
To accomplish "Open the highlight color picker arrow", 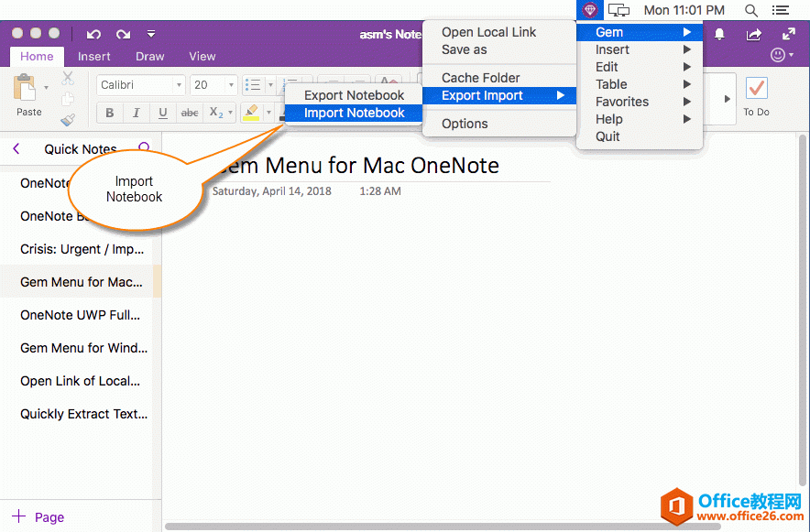I will (x=268, y=113).
